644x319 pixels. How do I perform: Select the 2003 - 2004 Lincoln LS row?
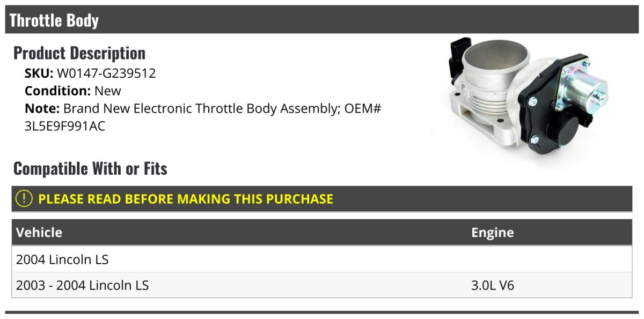pyautogui.click(x=82, y=285)
